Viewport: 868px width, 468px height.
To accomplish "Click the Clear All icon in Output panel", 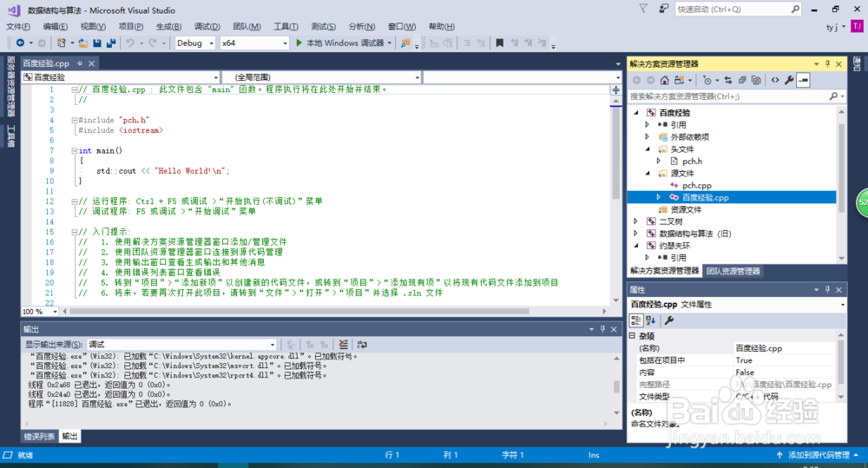I will pos(343,345).
